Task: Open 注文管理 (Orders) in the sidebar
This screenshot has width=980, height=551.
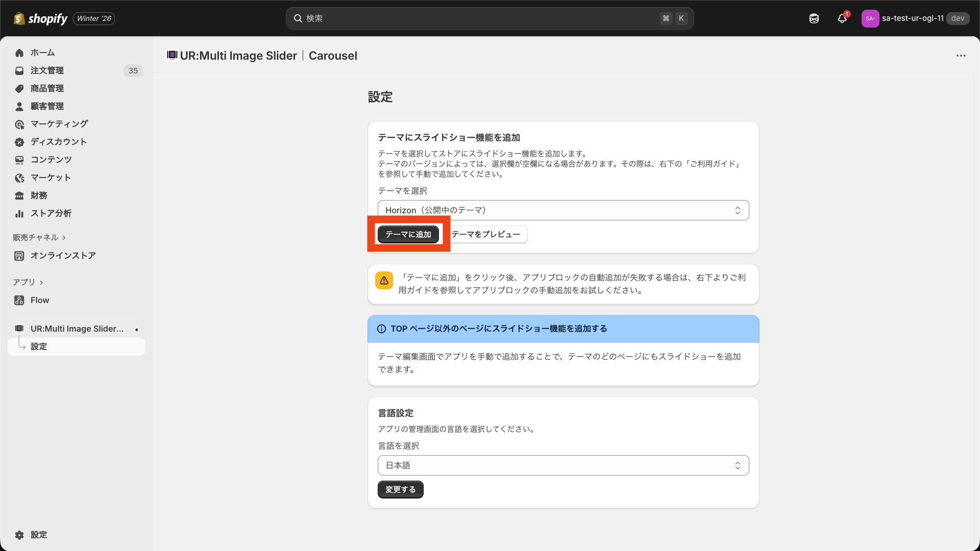Action: tap(47, 70)
